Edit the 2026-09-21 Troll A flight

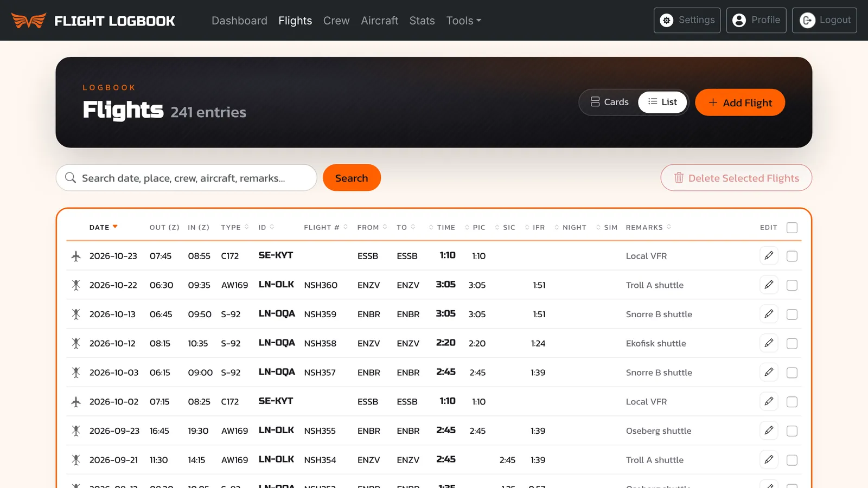click(x=769, y=460)
